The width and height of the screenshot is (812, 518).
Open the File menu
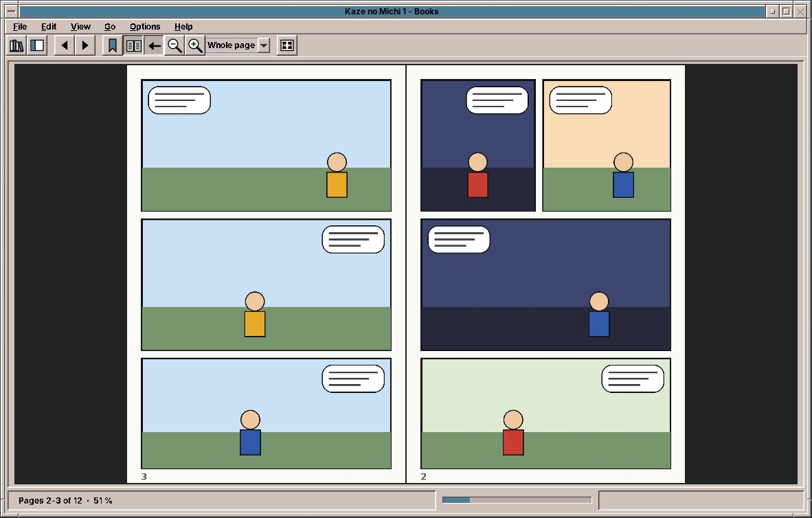[x=20, y=26]
